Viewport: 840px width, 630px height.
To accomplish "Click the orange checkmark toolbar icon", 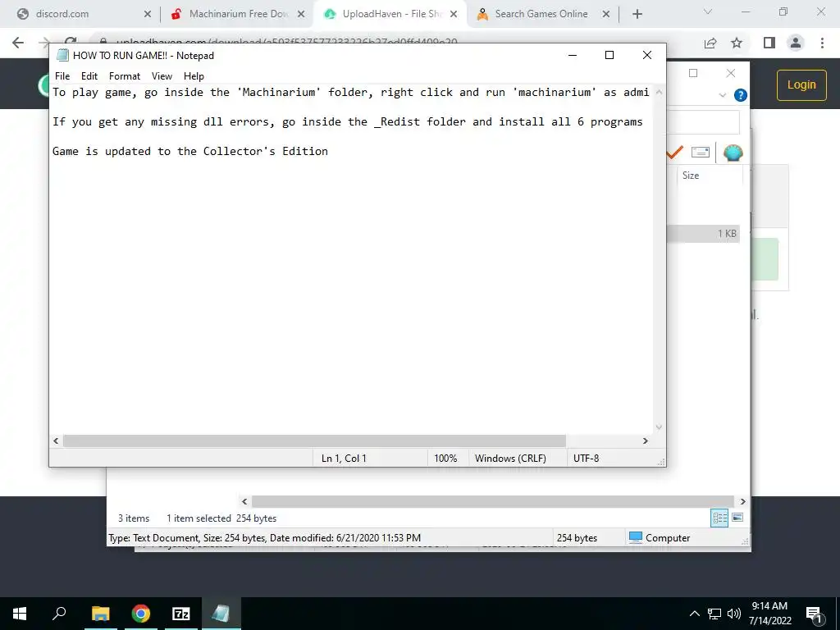I will pos(674,153).
